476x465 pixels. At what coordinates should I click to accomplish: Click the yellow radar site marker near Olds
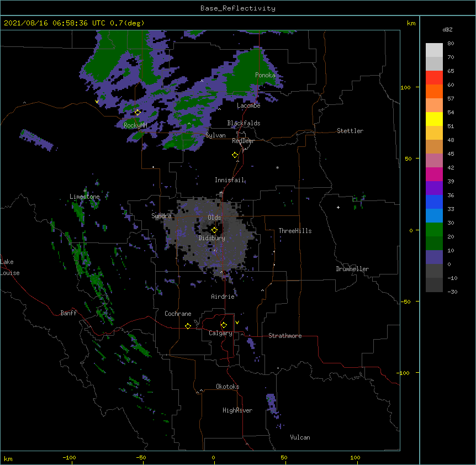click(214, 230)
